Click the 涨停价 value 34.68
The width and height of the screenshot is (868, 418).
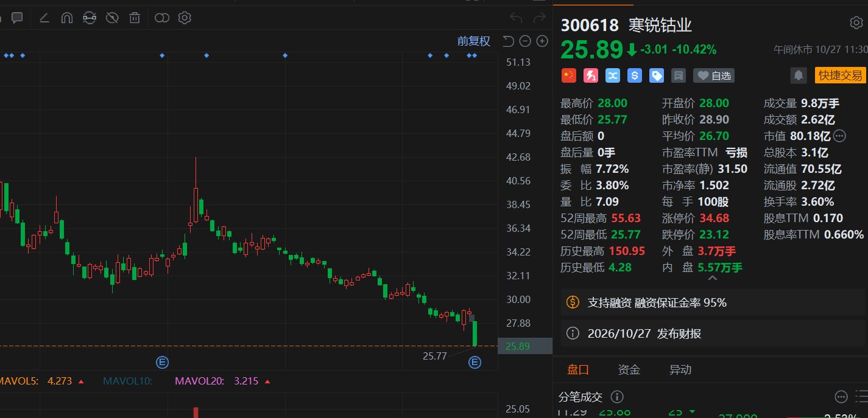714,218
